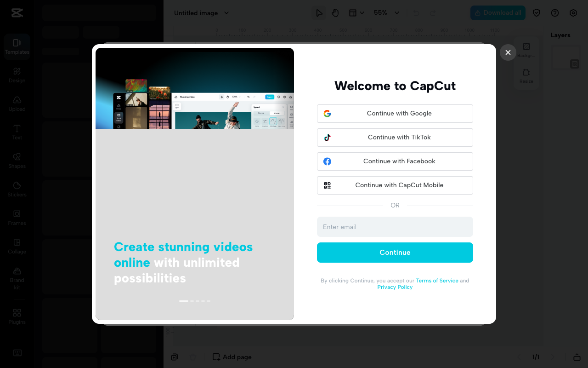This screenshot has width=588, height=368.
Task: Select the hand pan tool
Action: [335, 13]
